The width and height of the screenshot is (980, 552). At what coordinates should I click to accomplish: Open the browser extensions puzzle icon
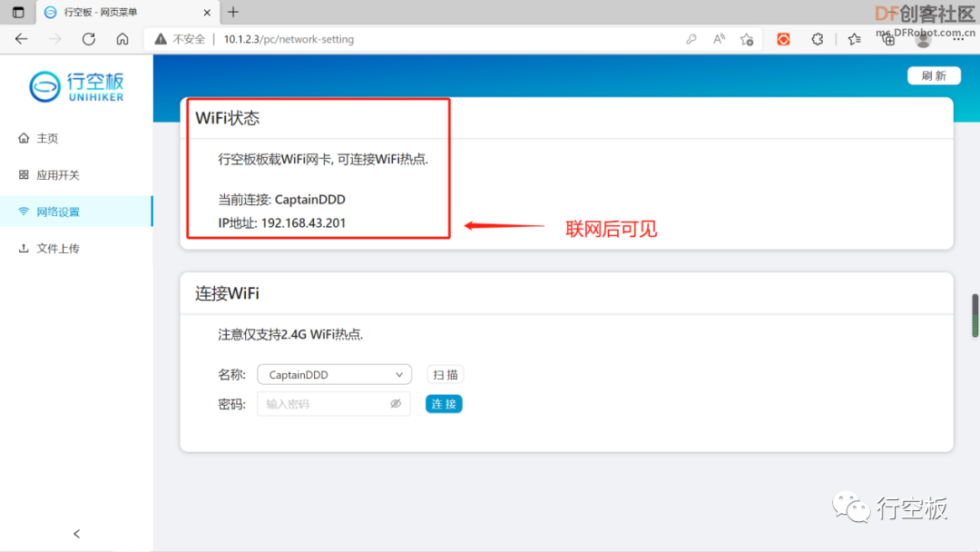(817, 39)
